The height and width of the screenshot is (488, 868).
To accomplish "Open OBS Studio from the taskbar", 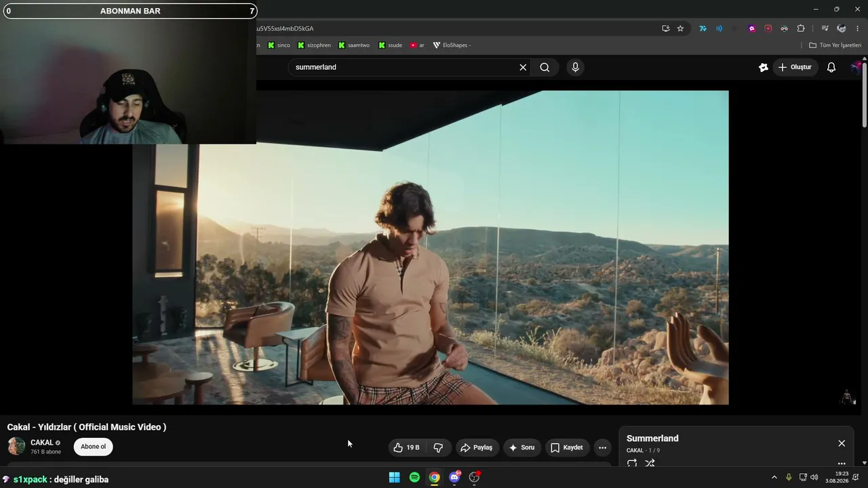I will tap(475, 477).
